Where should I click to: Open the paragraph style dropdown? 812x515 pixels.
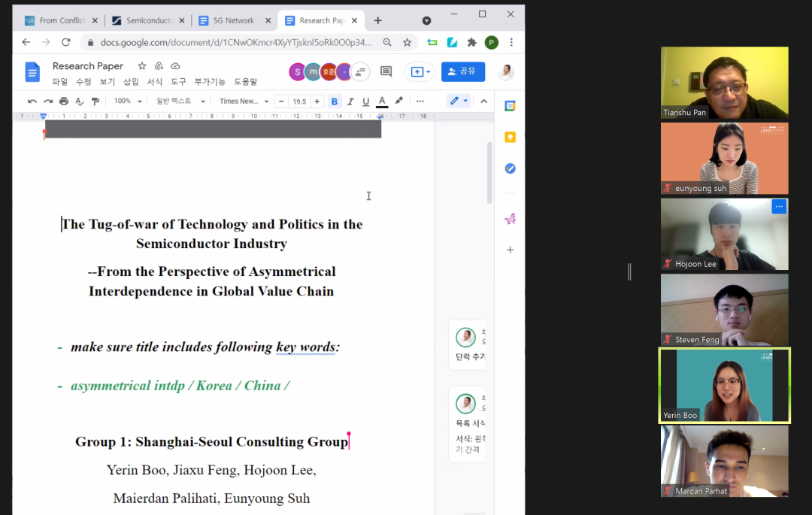pyautogui.click(x=180, y=101)
